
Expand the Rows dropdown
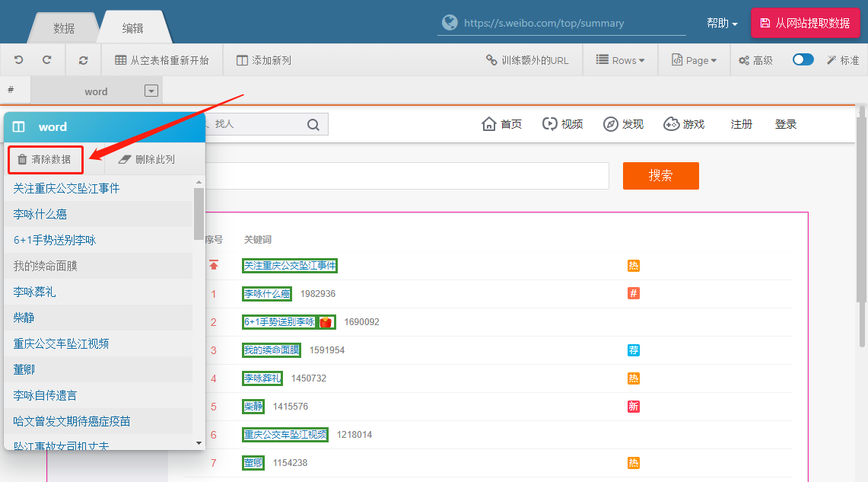620,60
